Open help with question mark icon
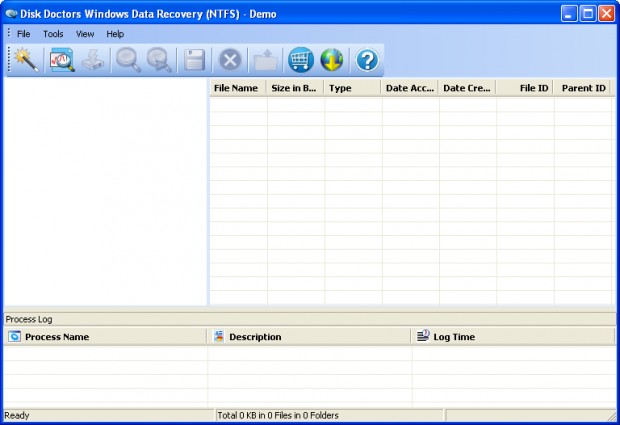Viewport: 620px width, 425px height. (367, 60)
